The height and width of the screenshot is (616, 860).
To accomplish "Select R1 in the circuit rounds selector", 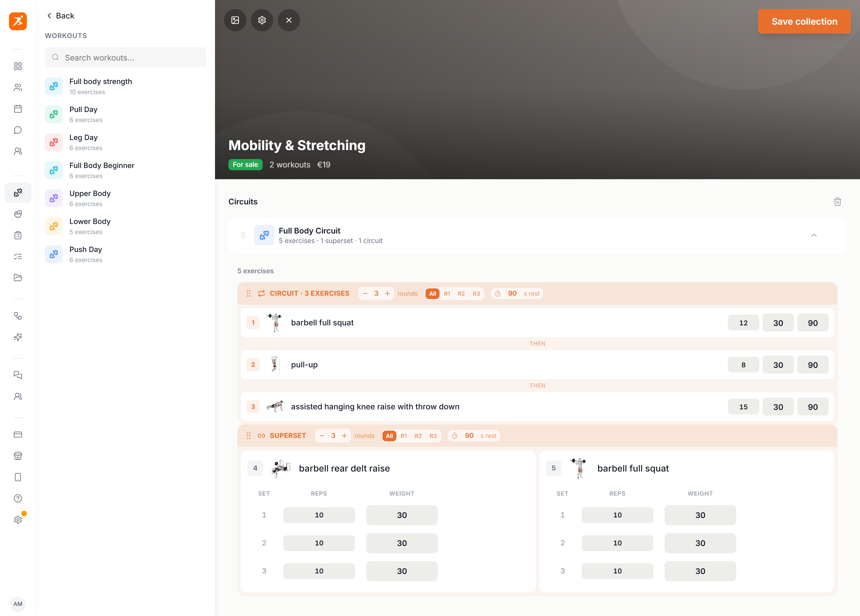I will point(447,294).
